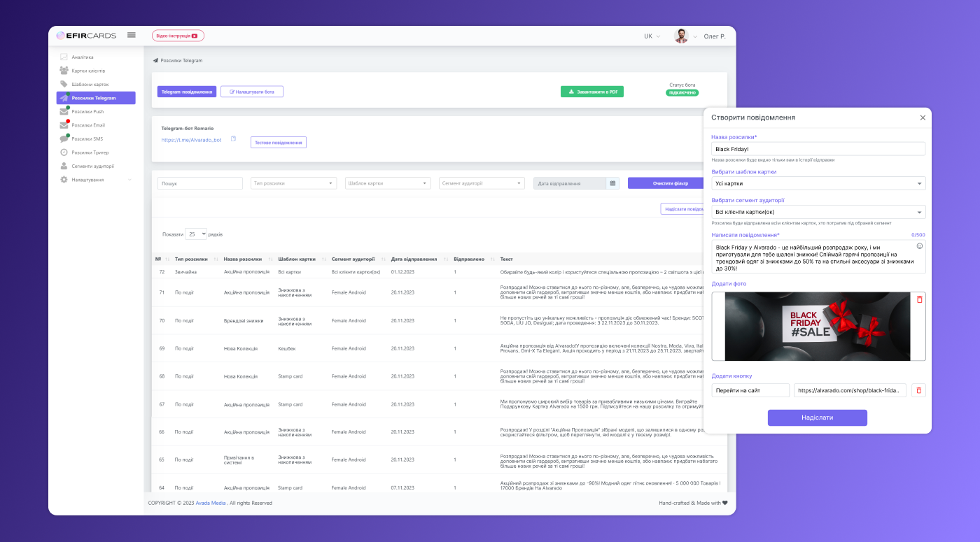Switch to Налаштувати бота tab
The image size is (980, 542).
(251, 92)
